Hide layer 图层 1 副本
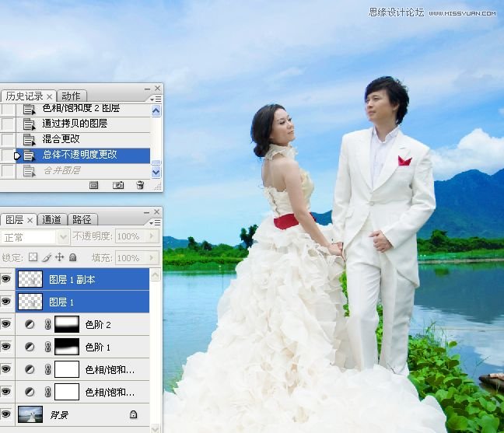The width and height of the screenshot is (504, 433). pos(6,279)
